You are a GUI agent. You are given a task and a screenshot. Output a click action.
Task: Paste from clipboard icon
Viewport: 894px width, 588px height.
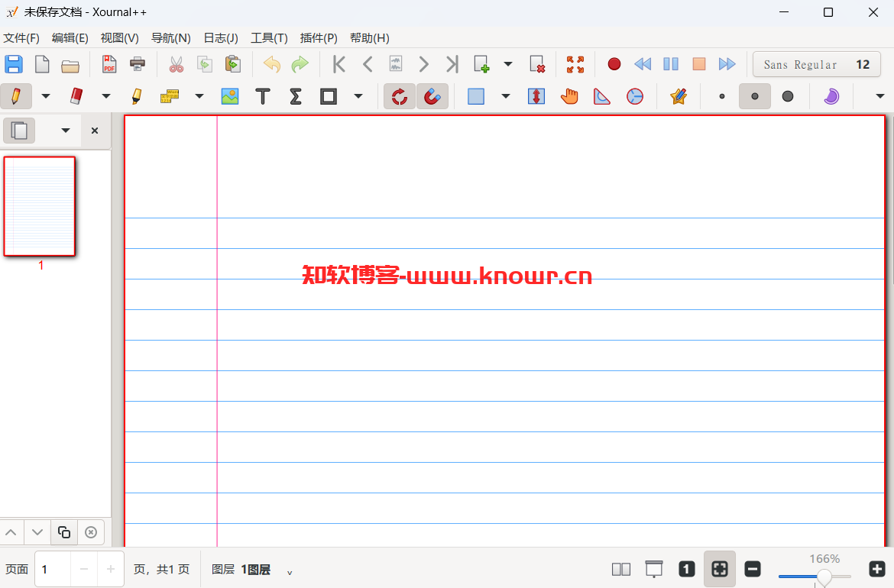(x=232, y=64)
